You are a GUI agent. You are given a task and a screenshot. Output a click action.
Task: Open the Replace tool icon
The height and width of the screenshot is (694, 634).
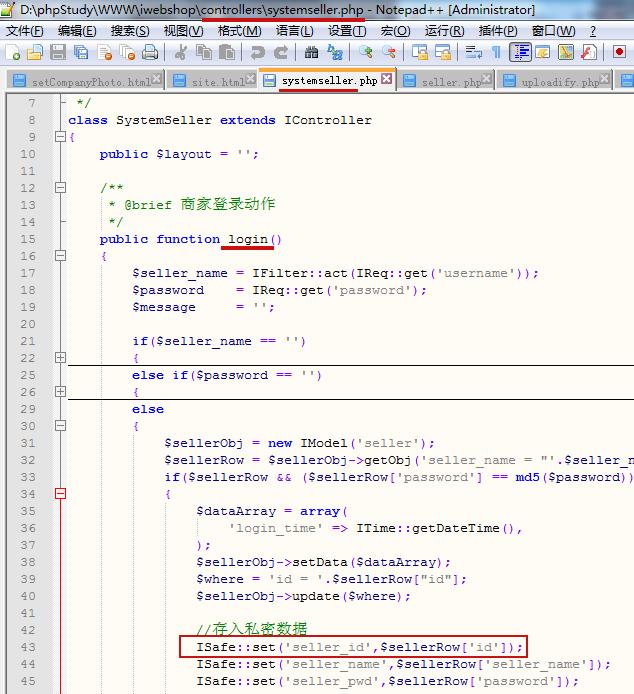[x=335, y=52]
